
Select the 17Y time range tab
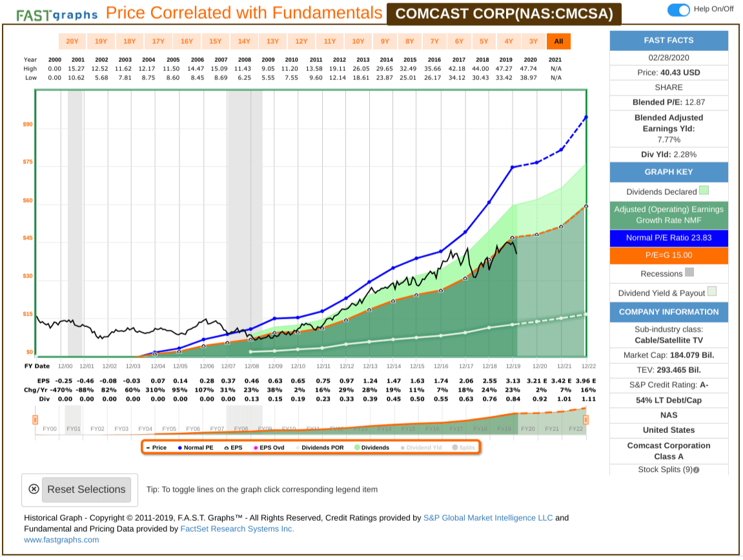pos(158,41)
